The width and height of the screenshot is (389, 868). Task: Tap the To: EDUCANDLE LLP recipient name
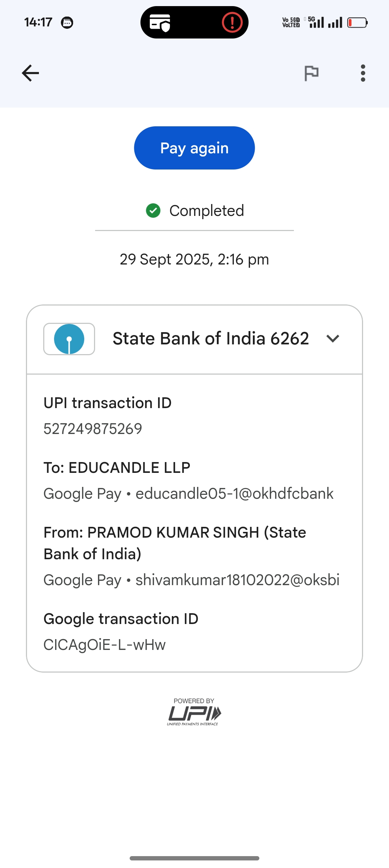coord(117,468)
